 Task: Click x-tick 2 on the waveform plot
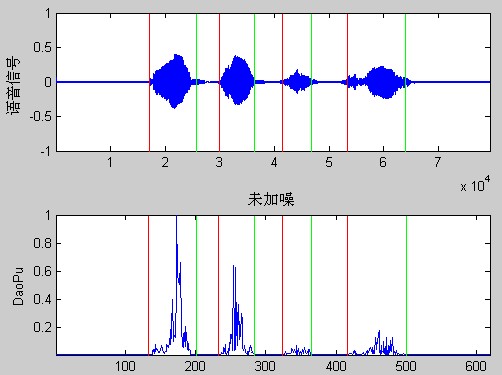(165, 162)
